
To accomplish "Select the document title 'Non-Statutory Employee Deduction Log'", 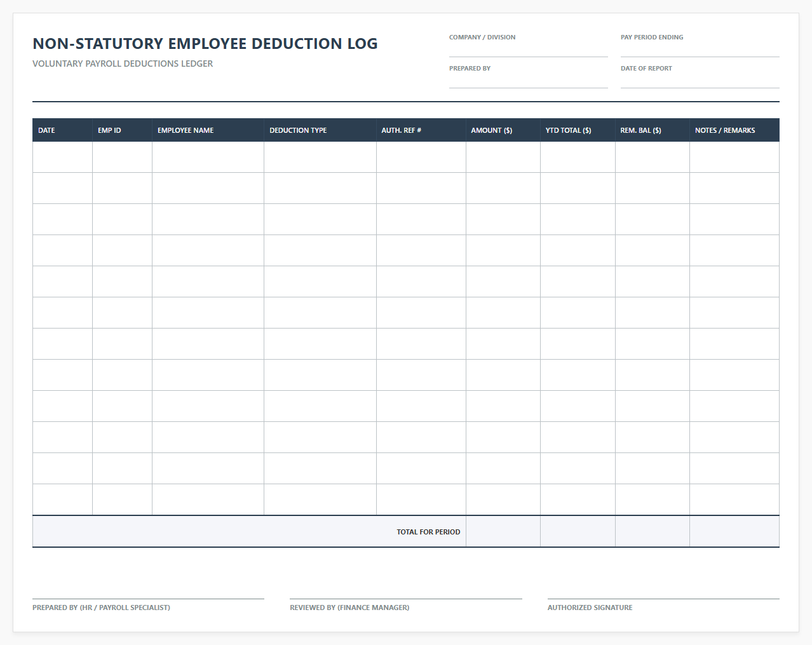I will [205, 44].
